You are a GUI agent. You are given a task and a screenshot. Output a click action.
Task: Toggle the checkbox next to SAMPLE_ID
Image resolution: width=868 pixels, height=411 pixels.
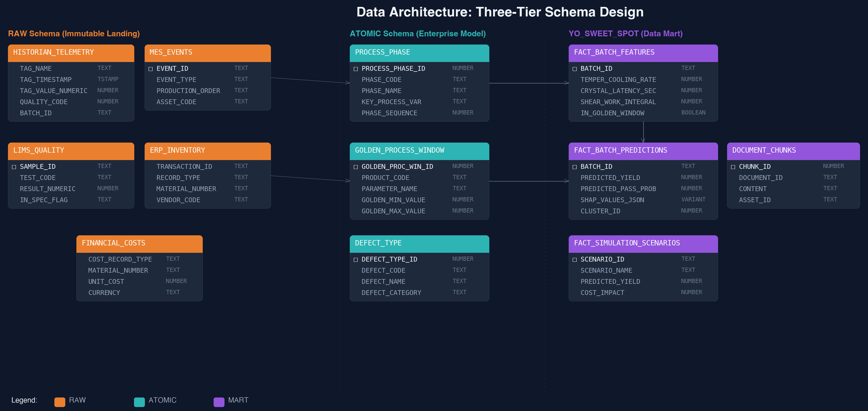pos(14,166)
